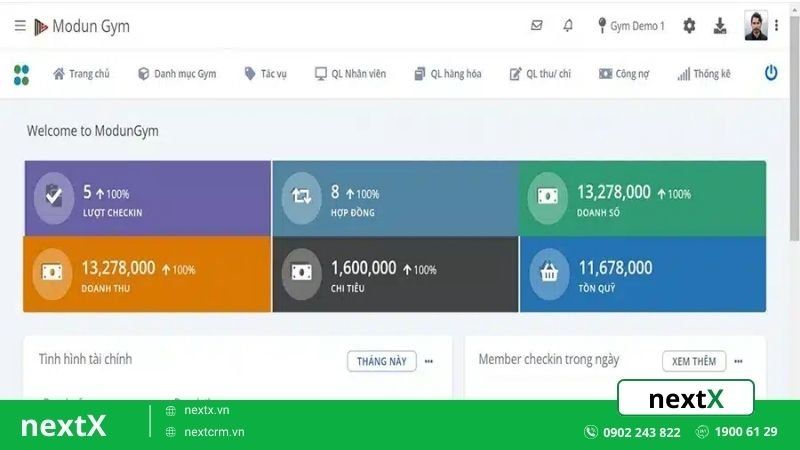Open the Công nợ menu
The image size is (800, 450).
click(x=624, y=74)
